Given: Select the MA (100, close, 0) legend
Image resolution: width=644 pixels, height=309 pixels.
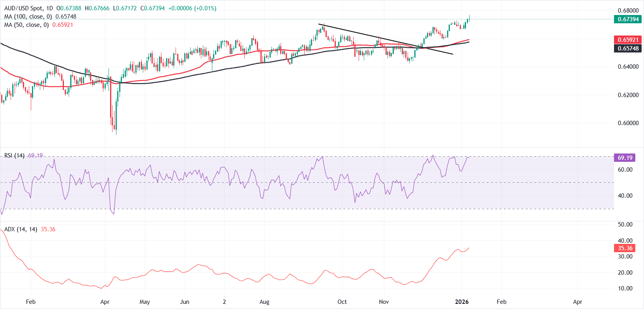Looking at the screenshot, I should coord(28,17).
